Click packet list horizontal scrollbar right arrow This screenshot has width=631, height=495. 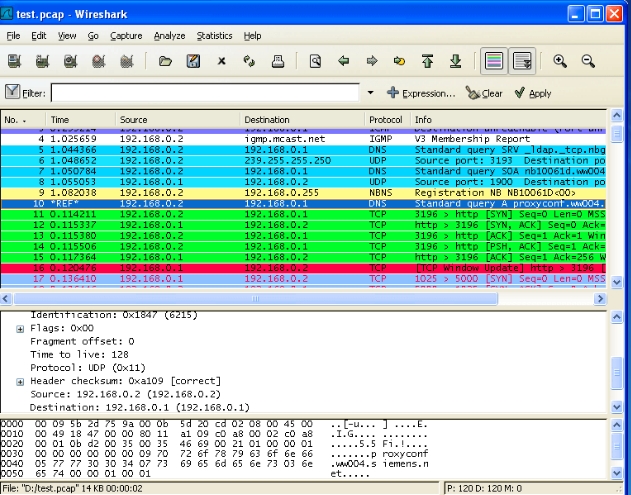click(x=600, y=299)
